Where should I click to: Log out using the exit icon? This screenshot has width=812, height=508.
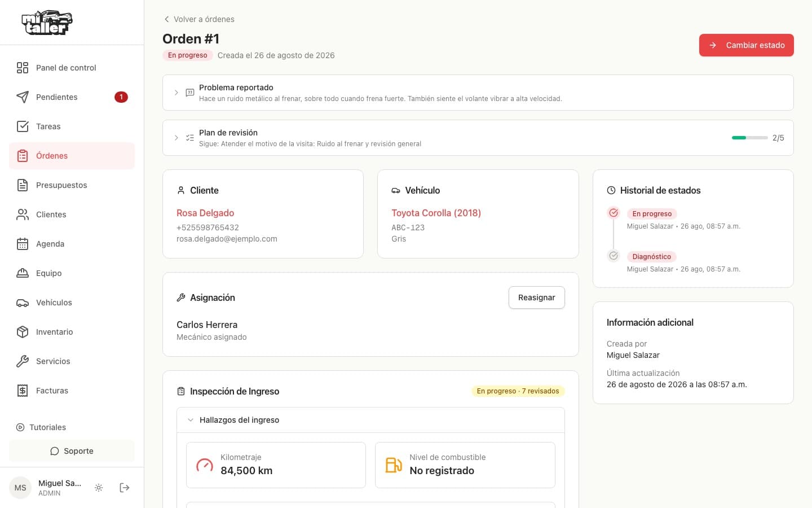tap(125, 488)
